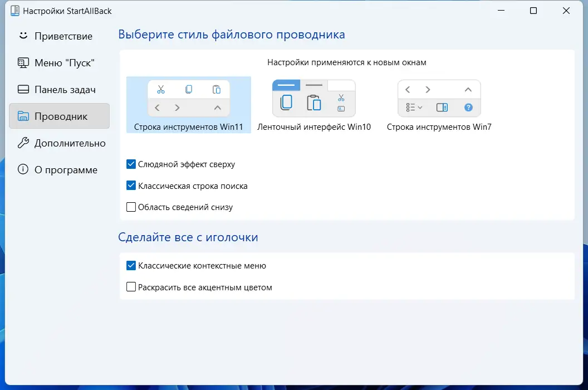
Task: Switch to the О программе section
Action: pyautogui.click(x=23, y=169)
